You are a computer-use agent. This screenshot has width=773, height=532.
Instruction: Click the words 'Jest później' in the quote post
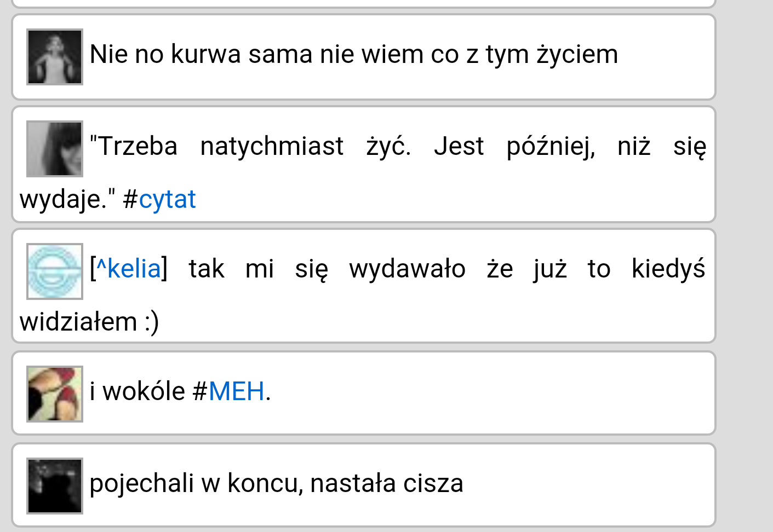pyautogui.click(x=514, y=146)
